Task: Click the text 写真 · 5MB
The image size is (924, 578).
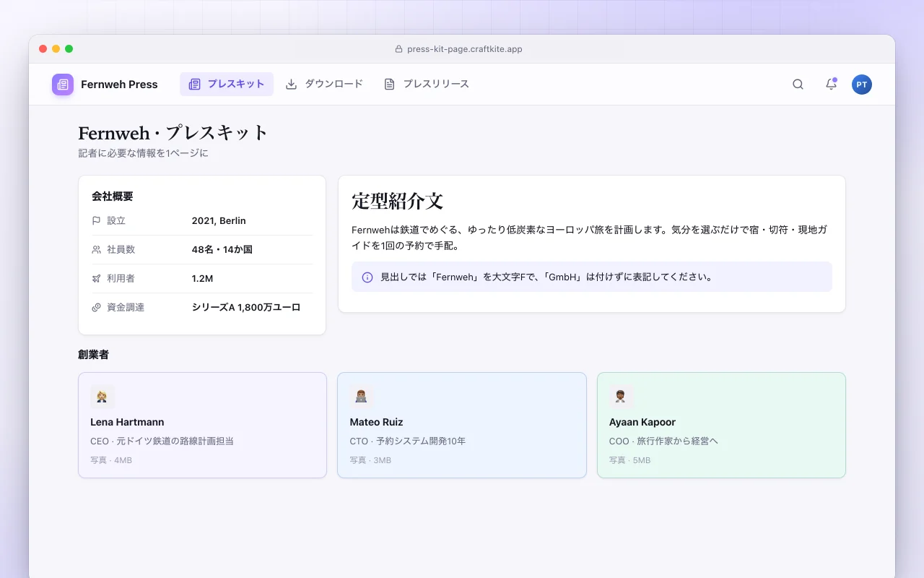Action: [630, 460]
